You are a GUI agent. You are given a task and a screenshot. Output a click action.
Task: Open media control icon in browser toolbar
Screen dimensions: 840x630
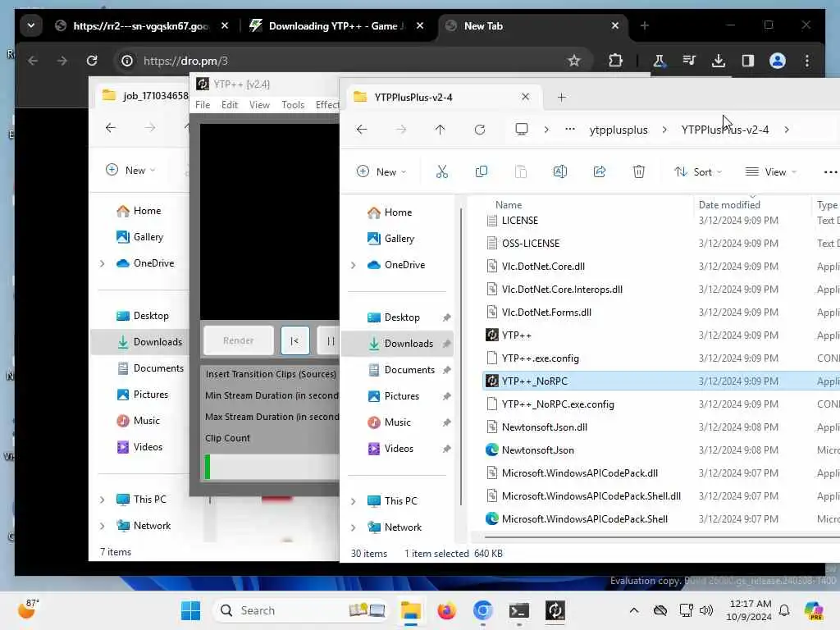tap(689, 61)
